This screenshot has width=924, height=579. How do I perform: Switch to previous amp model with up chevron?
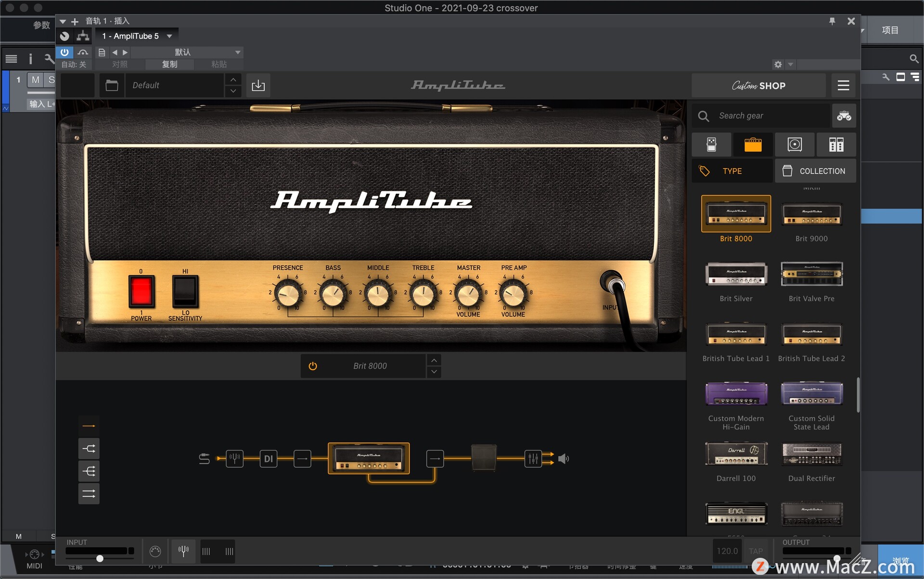434,360
